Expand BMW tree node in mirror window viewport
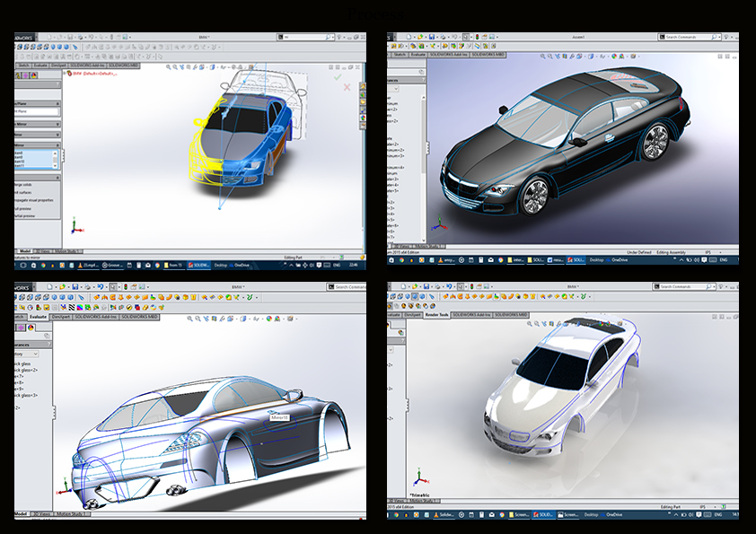 coord(65,74)
